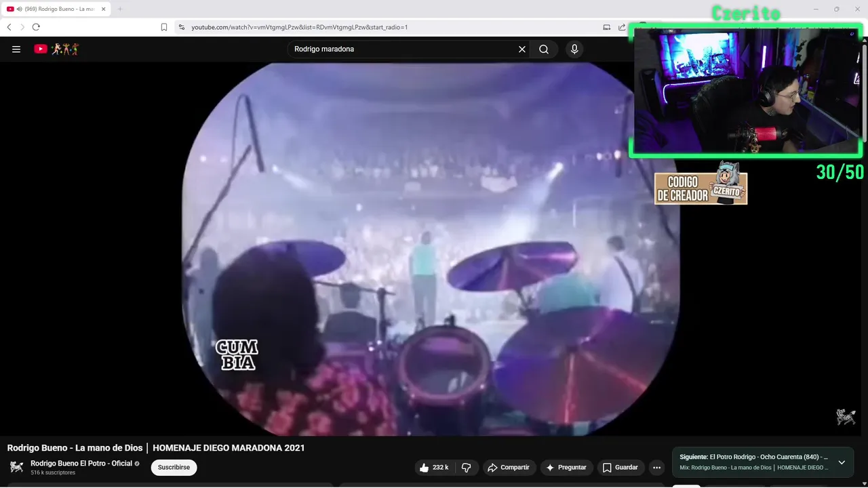
Task: Subscribe with the Suscribirse button
Action: [174, 468]
